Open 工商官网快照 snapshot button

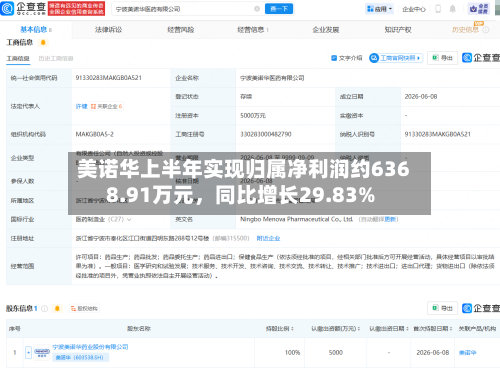click(396, 58)
